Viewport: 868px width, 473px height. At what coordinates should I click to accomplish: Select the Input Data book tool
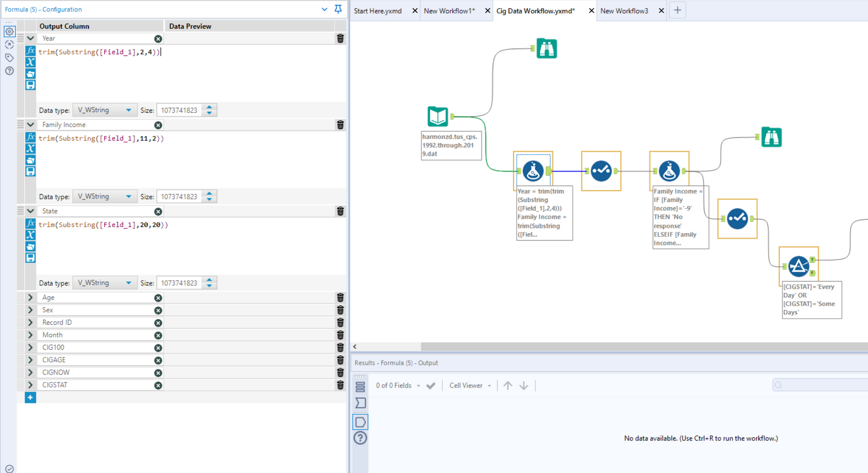click(x=437, y=116)
